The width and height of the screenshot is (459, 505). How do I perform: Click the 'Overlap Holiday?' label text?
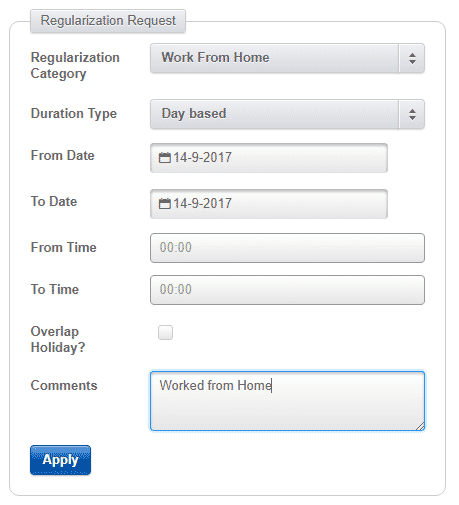(58, 339)
